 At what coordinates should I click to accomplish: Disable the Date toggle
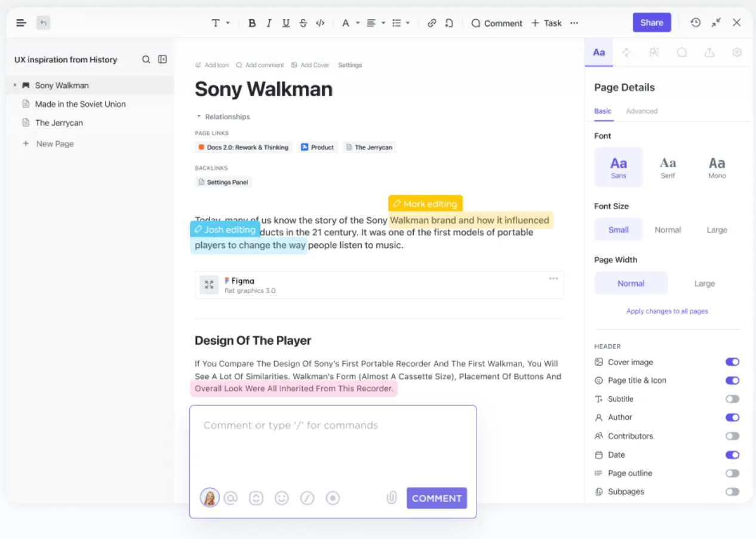[x=732, y=455]
